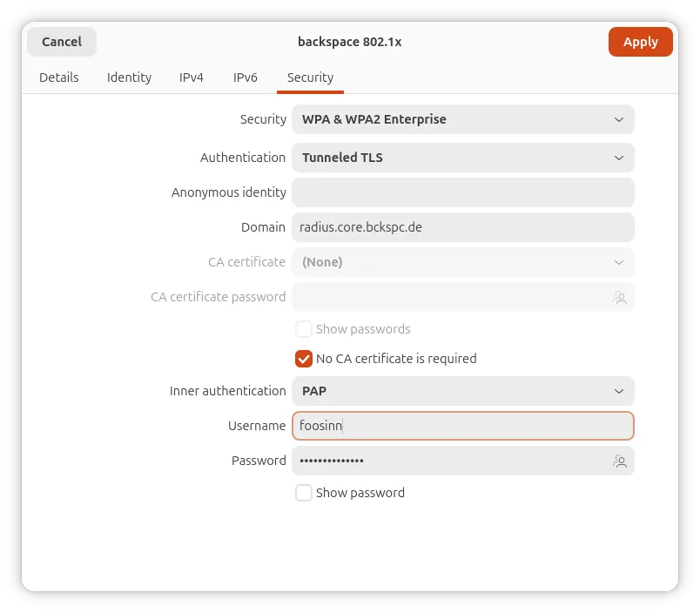Switch to the Details tab
700x613 pixels.
coord(59,77)
